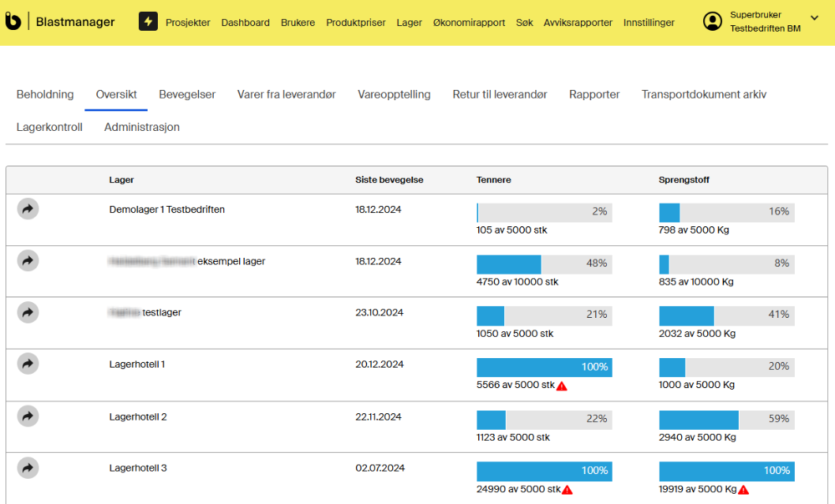Open Økonomirapport in the top menu

(469, 23)
